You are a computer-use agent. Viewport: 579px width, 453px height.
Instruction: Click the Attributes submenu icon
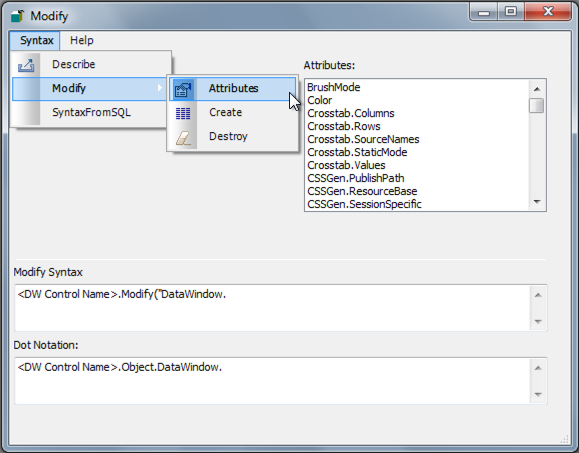(x=183, y=89)
